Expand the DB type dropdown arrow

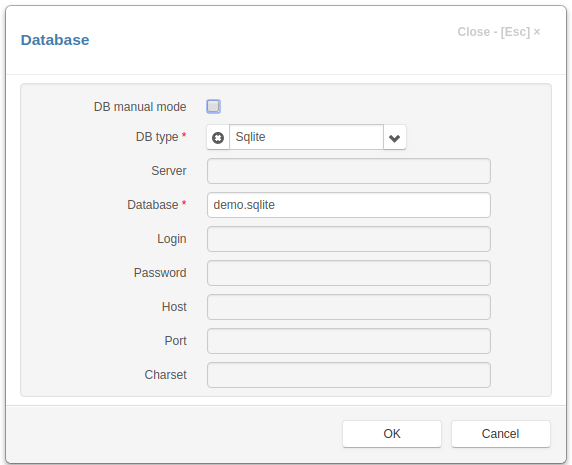[x=394, y=137]
